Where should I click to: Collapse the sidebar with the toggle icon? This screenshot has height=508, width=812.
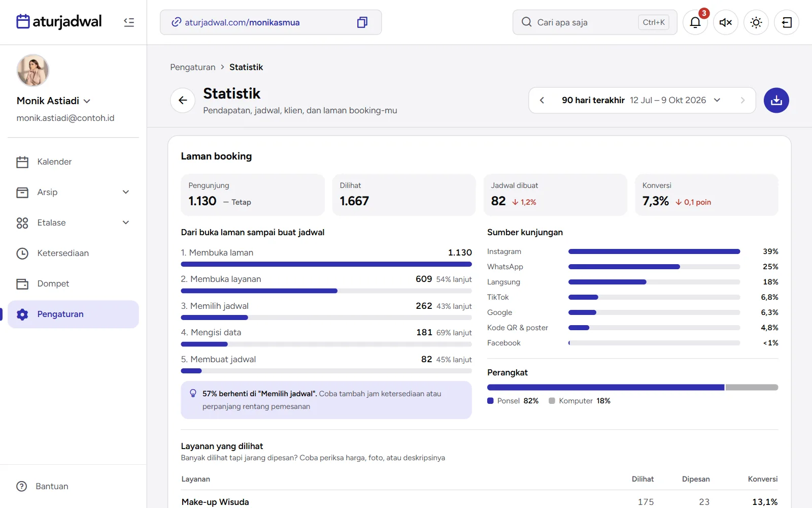pyautogui.click(x=129, y=22)
